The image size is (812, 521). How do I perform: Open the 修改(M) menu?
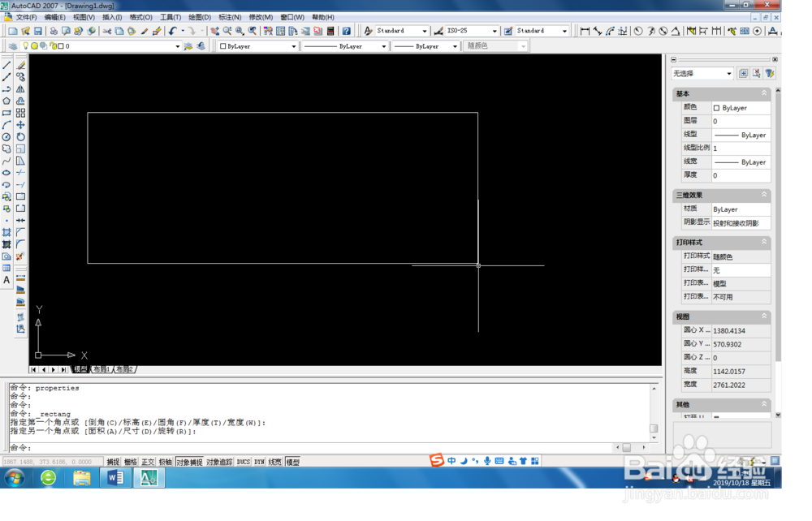(x=261, y=17)
